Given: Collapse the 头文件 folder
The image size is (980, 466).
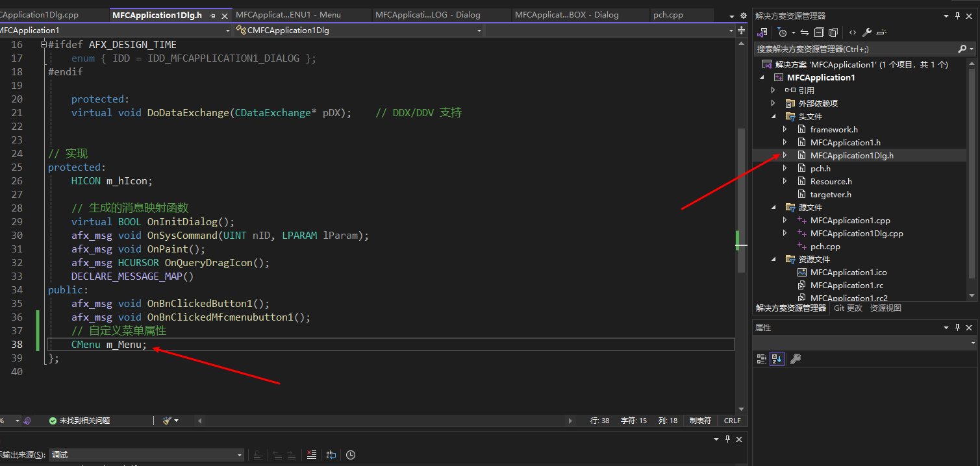Looking at the screenshot, I should point(773,116).
